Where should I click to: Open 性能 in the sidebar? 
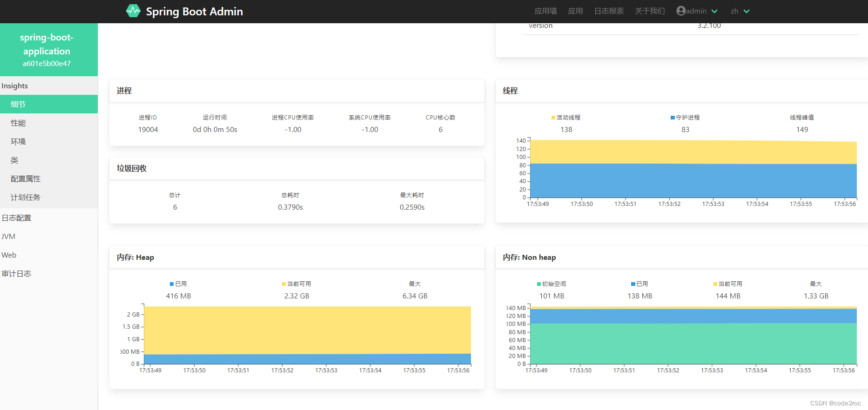pos(49,123)
